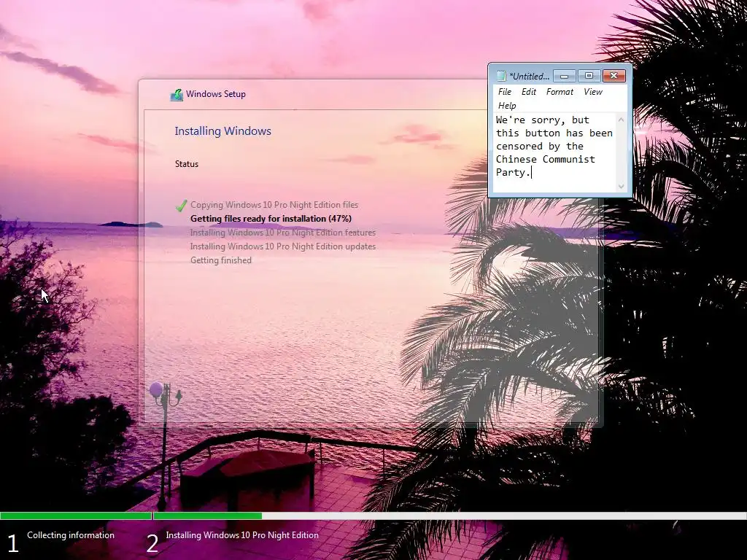Click "Chinese Communist" line in Notepad
The width and height of the screenshot is (747, 560).
(546, 159)
